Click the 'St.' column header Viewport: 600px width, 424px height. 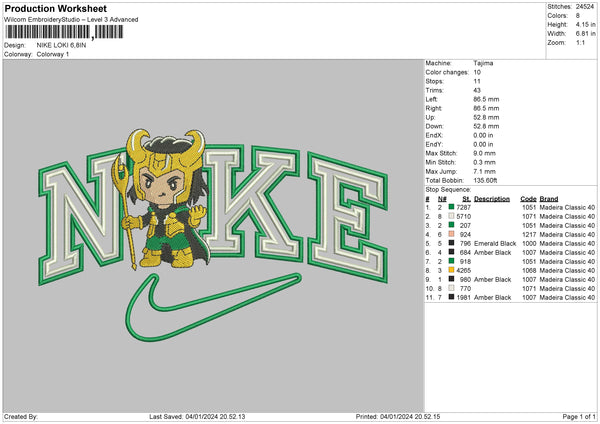click(466, 199)
